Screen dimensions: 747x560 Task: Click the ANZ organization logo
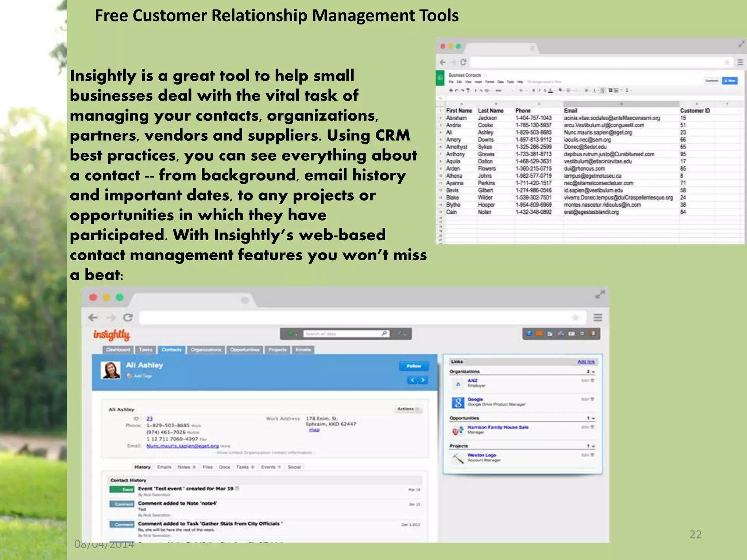click(458, 384)
